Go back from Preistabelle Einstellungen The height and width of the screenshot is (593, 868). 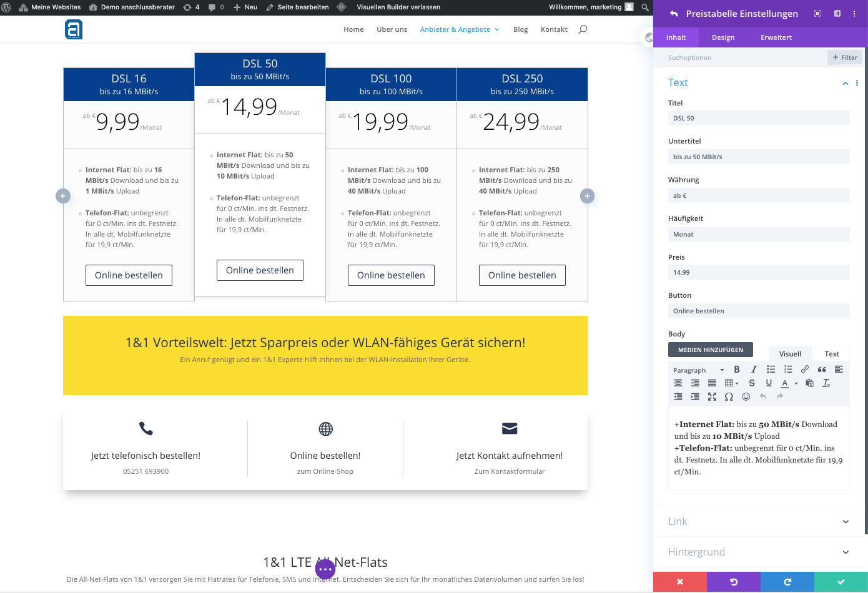tap(674, 14)
